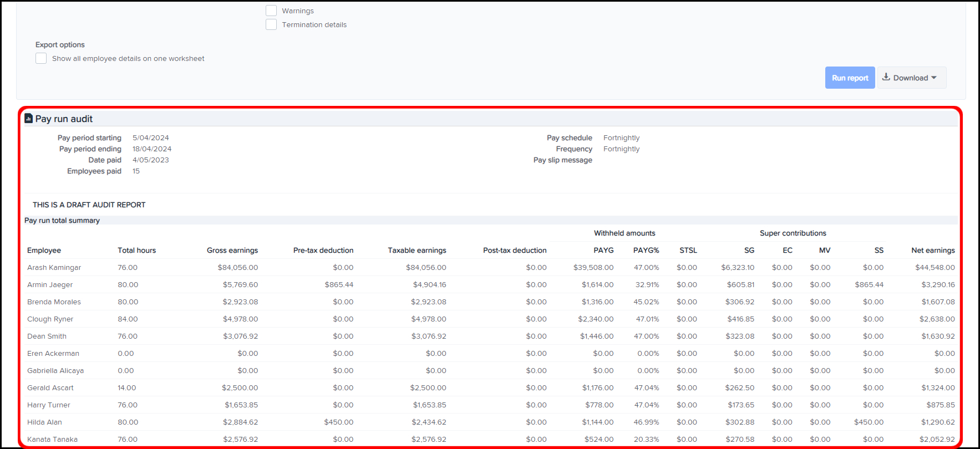The width and height of the screenshot is (980, 449).
Task: Select employee name Dean Smith
Action: [x=47, y=336]
